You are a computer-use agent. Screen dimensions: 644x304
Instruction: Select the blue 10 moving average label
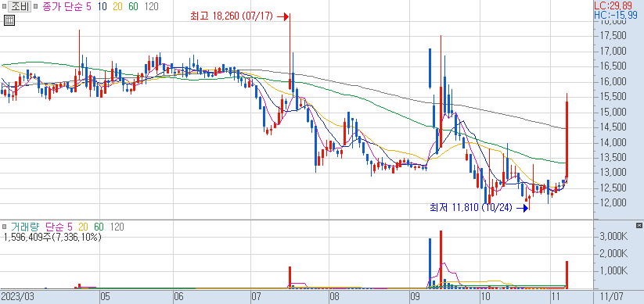pos(103,6)
